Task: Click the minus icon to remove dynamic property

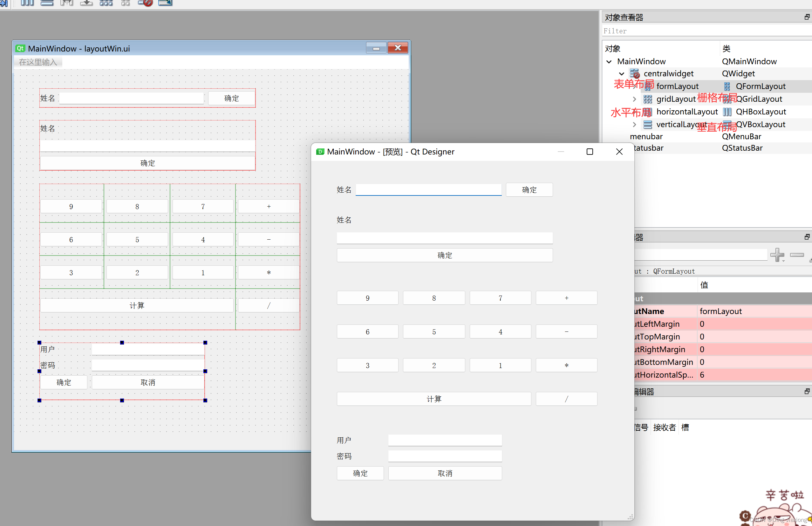Action: coord(797,255)
